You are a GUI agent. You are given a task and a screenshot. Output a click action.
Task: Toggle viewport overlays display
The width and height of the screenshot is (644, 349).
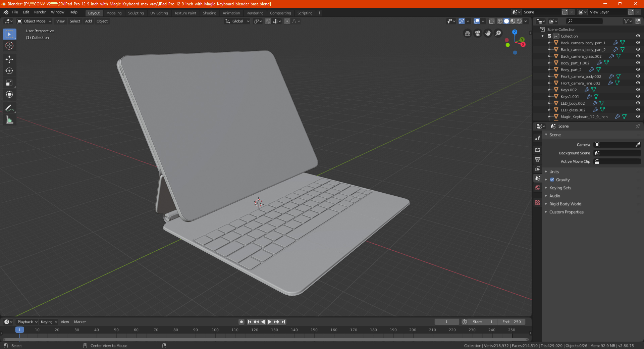click(477, 21)
